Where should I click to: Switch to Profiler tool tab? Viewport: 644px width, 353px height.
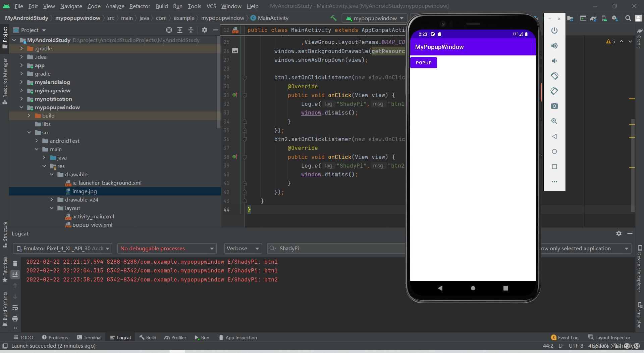(175, 338)
